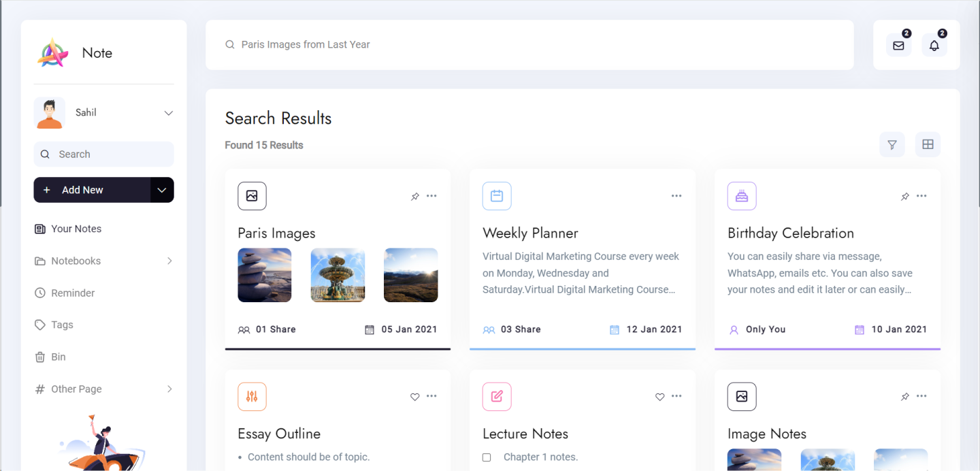Open the notifications bell
The height and width of the screenshot is (471, 980).
[x=934, y=46]
